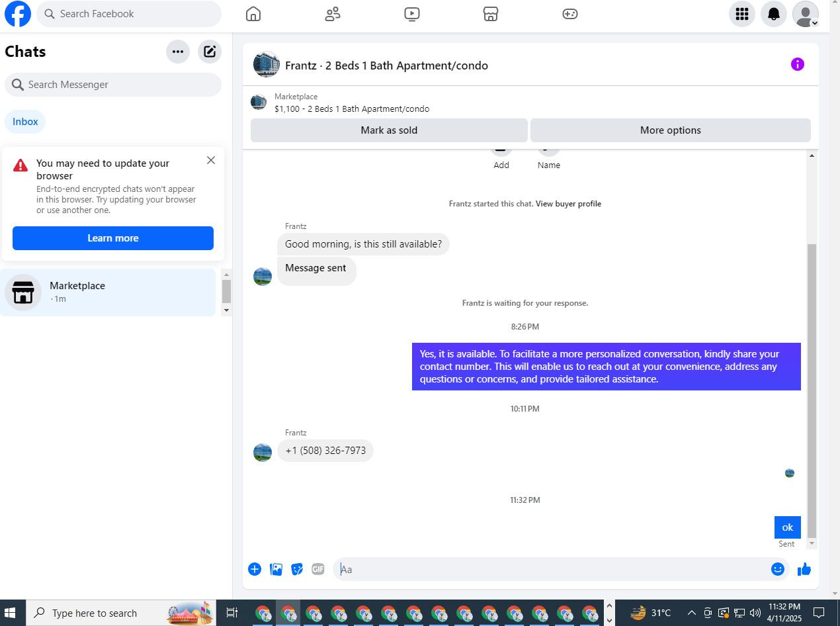Open the account profile menu
Viewport: 840px width, 626px height.
(806, 14)
